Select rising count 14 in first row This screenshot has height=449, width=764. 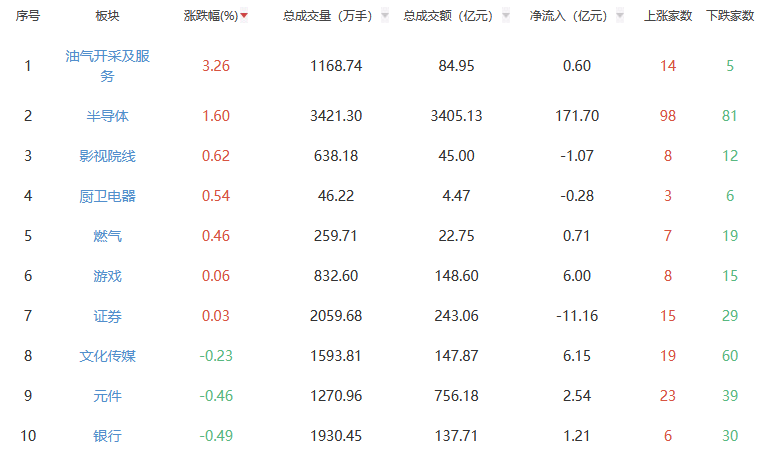coord(668,66)
